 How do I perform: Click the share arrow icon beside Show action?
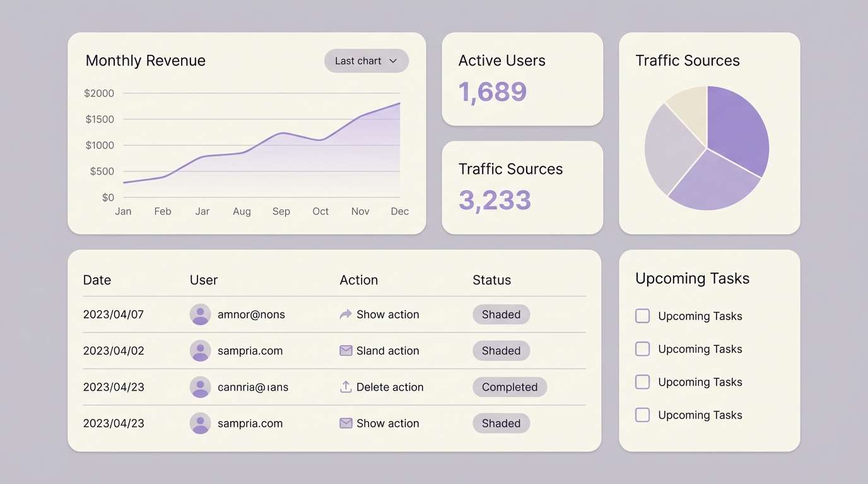pyautogui.click(x=345, y=314)
